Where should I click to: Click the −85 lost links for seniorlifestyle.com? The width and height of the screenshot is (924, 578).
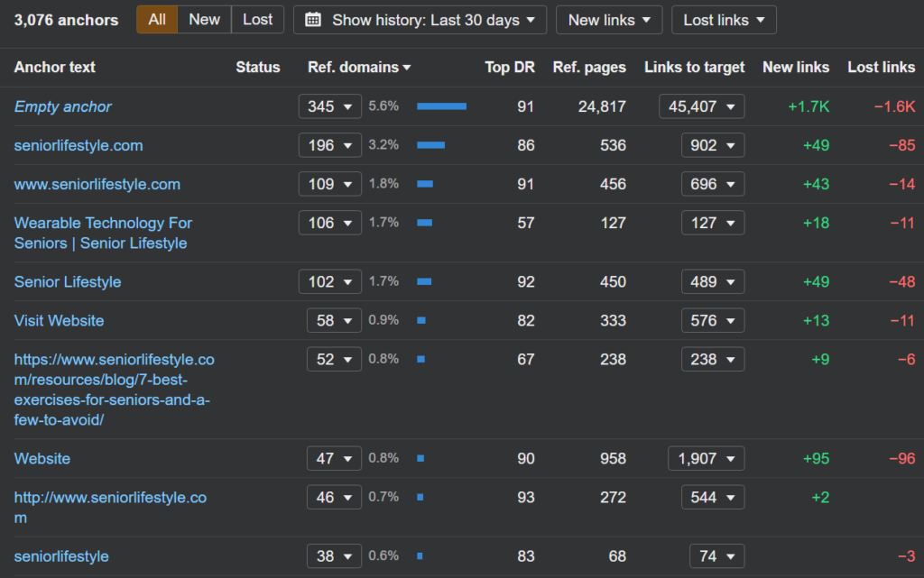click(x=902, y=145)
